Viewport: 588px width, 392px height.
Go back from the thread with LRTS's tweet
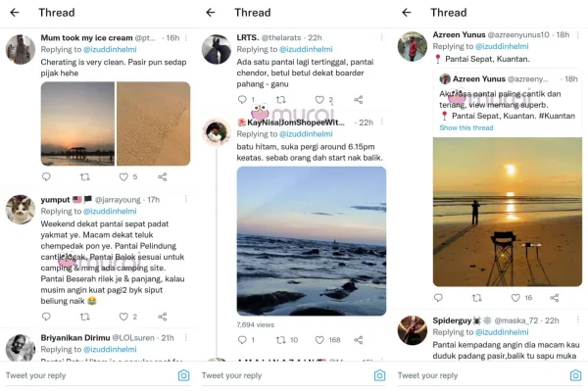pos(212,13)
